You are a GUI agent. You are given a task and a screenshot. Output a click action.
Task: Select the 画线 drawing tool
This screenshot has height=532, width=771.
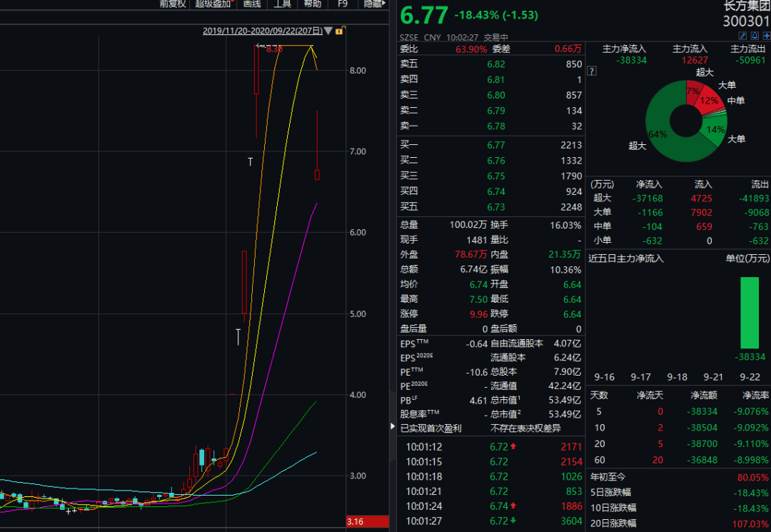(x=251, y=4)
